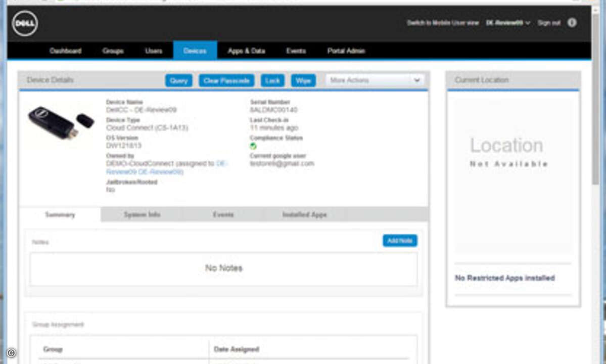The width and height of the screenshot is (606, 364).
Task: Click the value under Serial Number
Action: [x=273, y=110]
